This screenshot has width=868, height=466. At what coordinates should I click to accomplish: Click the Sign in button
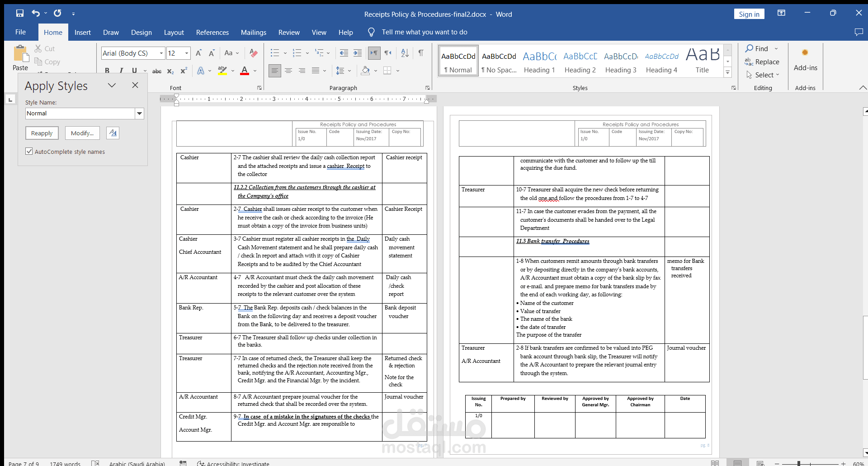[x=749, y=14]
